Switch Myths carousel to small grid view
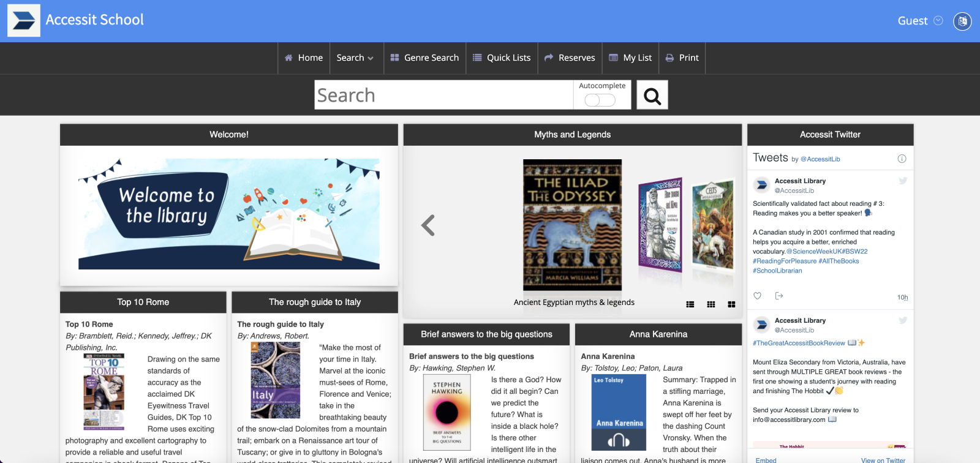 pyautogui.click(x=711, y=304)
